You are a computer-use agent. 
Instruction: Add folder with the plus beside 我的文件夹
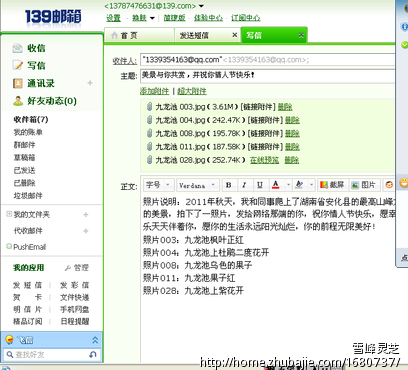[86, 214]
